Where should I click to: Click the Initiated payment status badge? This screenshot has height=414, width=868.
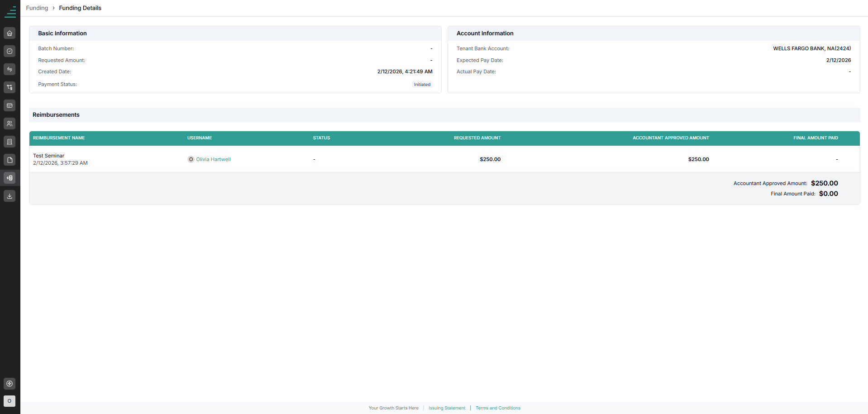coord(422,85)
